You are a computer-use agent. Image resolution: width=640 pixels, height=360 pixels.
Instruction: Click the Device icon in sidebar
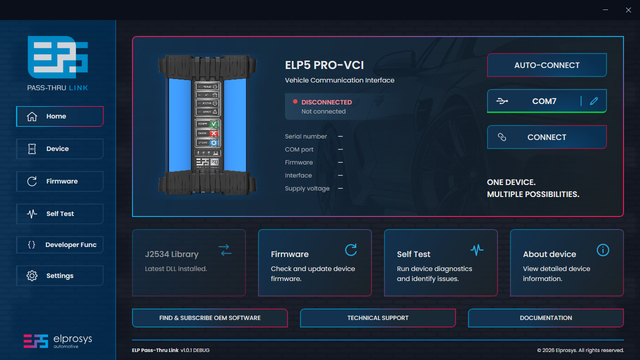point(32,149)
